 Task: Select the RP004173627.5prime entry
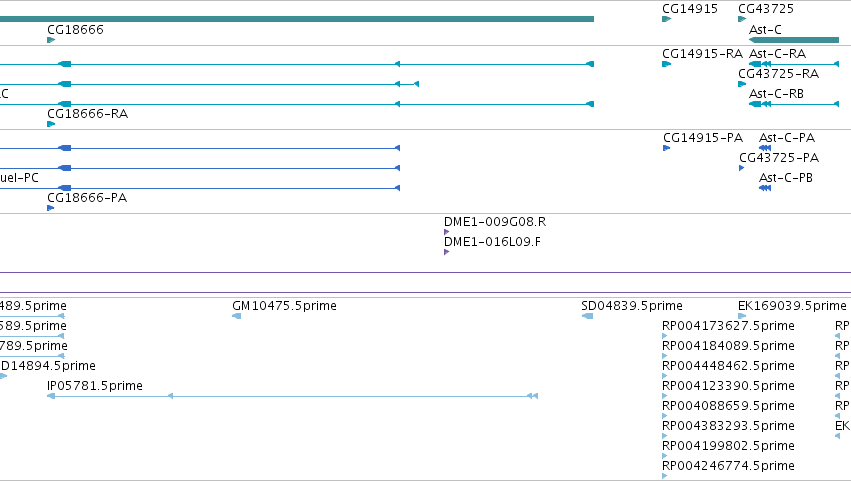[x=728, y=326]
